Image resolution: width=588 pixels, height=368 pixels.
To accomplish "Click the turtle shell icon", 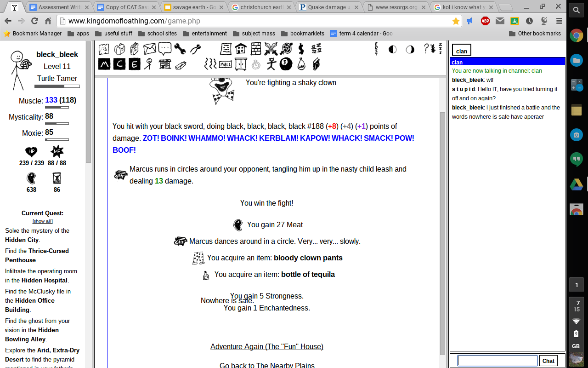I will [286, 49].
